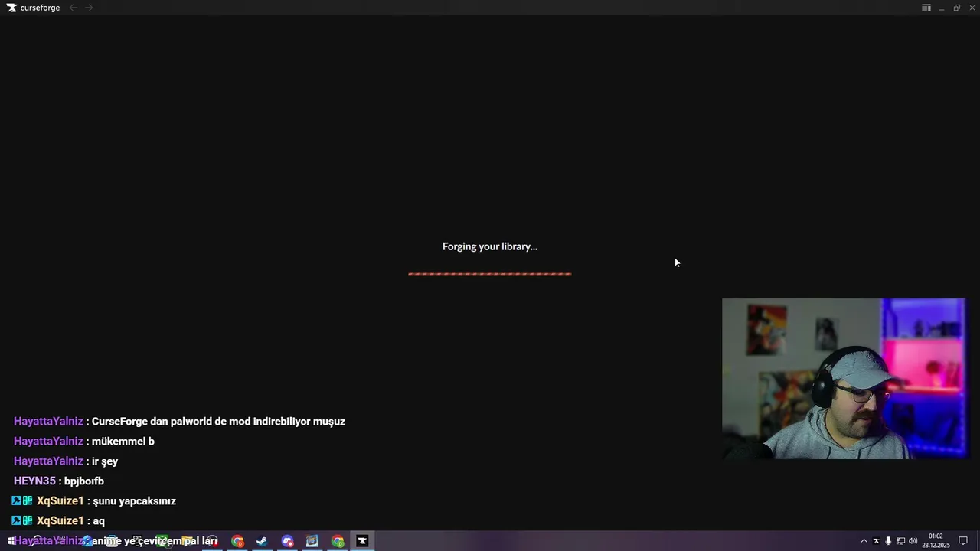
Task: Click badge icons beside XqSuize1 'şunu yapcaksınız'
Action: click(x=22, y=501)
